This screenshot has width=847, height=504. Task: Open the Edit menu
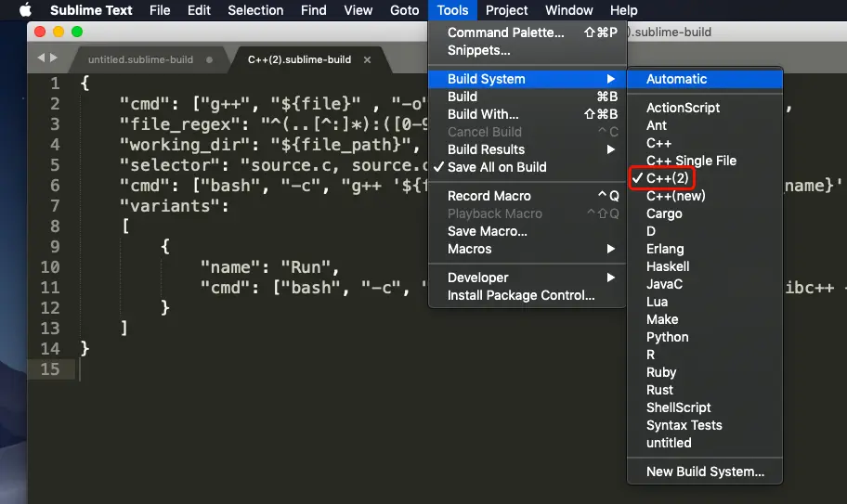tap(199, 10)
